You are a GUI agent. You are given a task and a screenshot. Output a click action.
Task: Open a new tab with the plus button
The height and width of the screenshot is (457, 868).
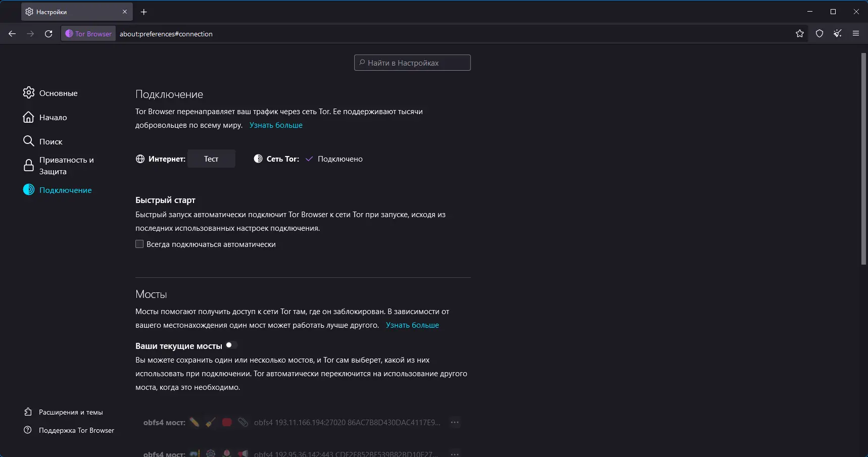click(x=144, y=12)
